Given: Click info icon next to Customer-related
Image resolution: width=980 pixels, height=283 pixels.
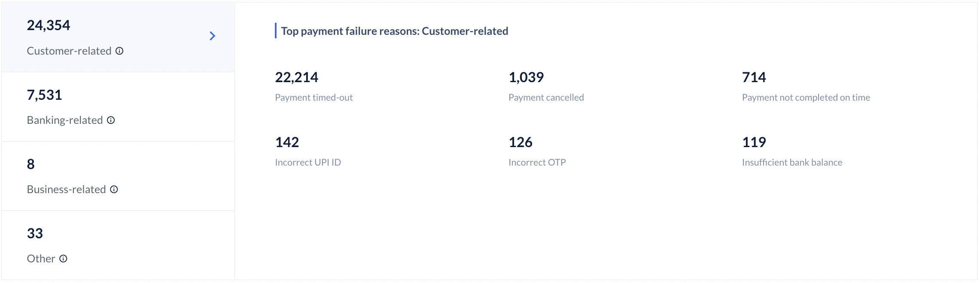Looking at the screenshot, I should coord(119,51).
